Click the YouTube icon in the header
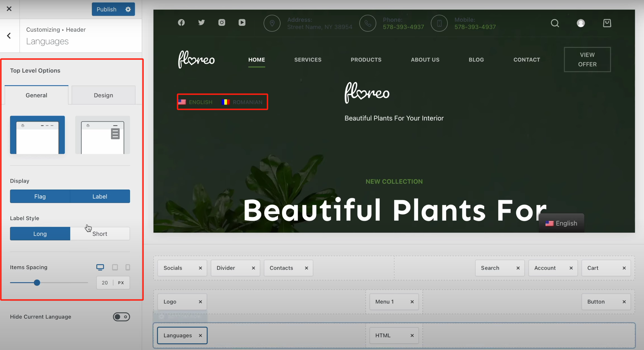The height and width of the screenshot is (350, 644). pyautogui.click(x=242, y=22)
